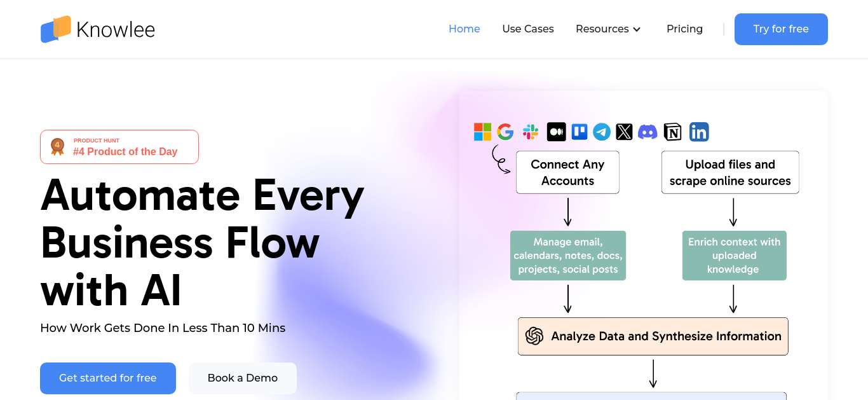This screenshot has width=868, height=400.
Task: Click the Microsoft logo icon
Action: tap(482, 132)
